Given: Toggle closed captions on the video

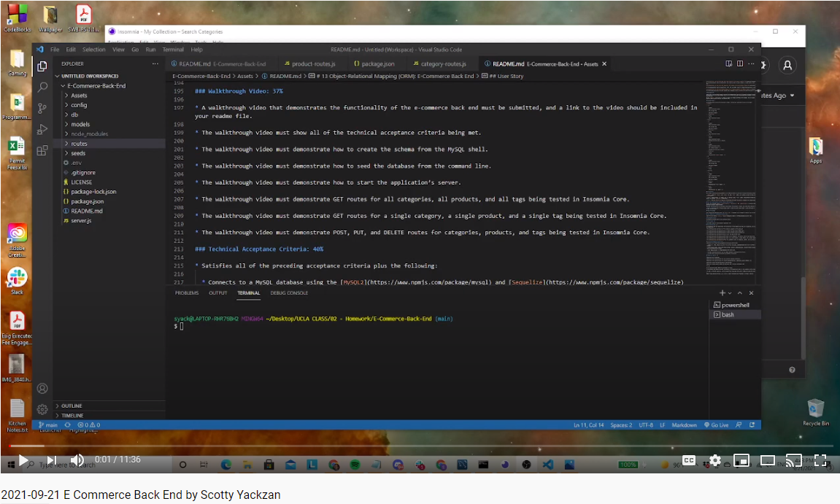Looking at the screenshot, I should [x=689, y=460].
